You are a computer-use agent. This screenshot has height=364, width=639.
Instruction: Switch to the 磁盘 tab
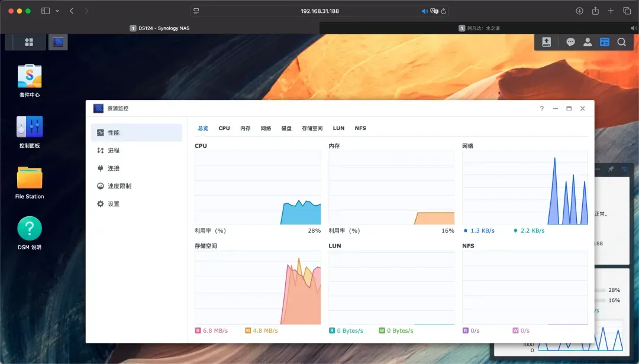(286, 128)
